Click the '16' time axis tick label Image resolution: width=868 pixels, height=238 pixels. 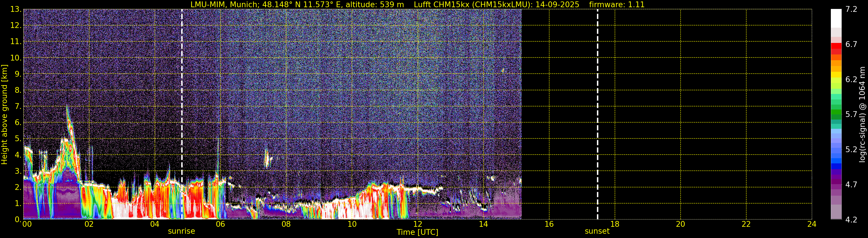tap(549, 224)
